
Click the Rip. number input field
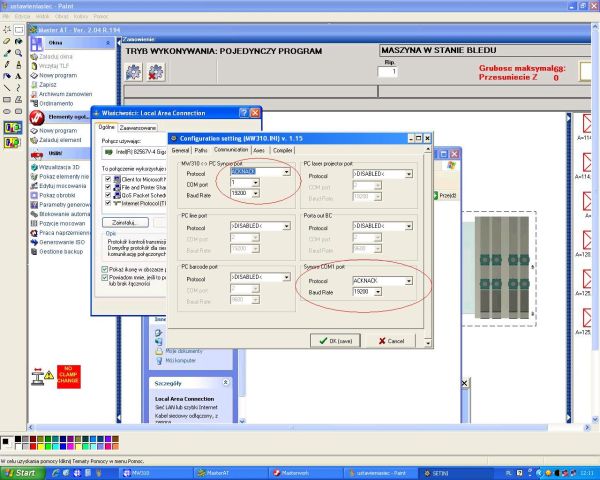[x=387, y=72]
